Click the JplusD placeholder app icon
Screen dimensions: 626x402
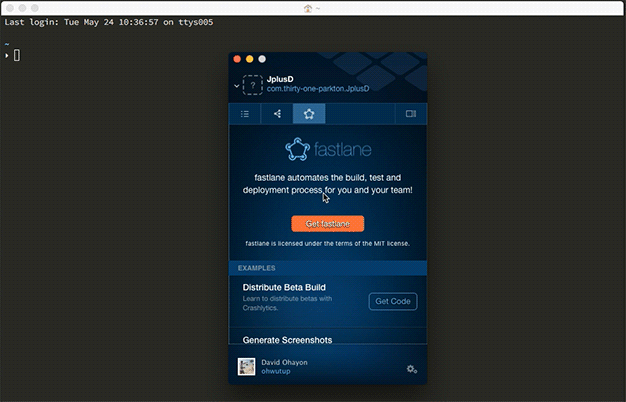pyautogui.click(x=253, y=85)
